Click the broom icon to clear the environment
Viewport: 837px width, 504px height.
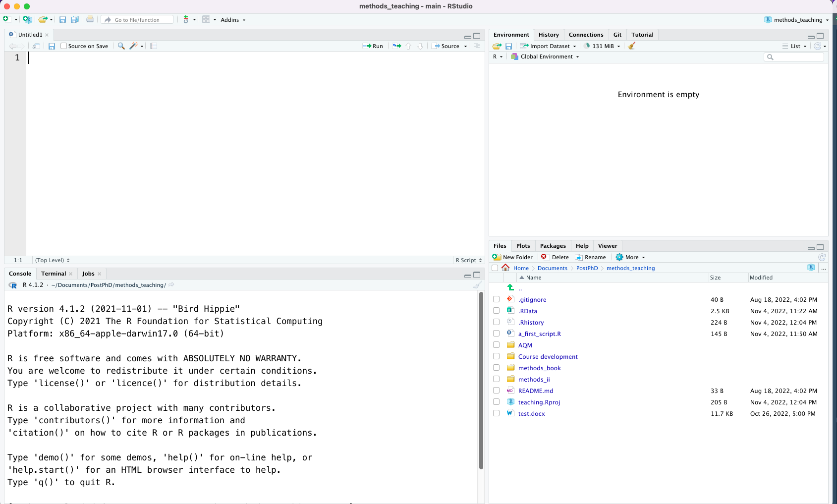pos(631,46)
